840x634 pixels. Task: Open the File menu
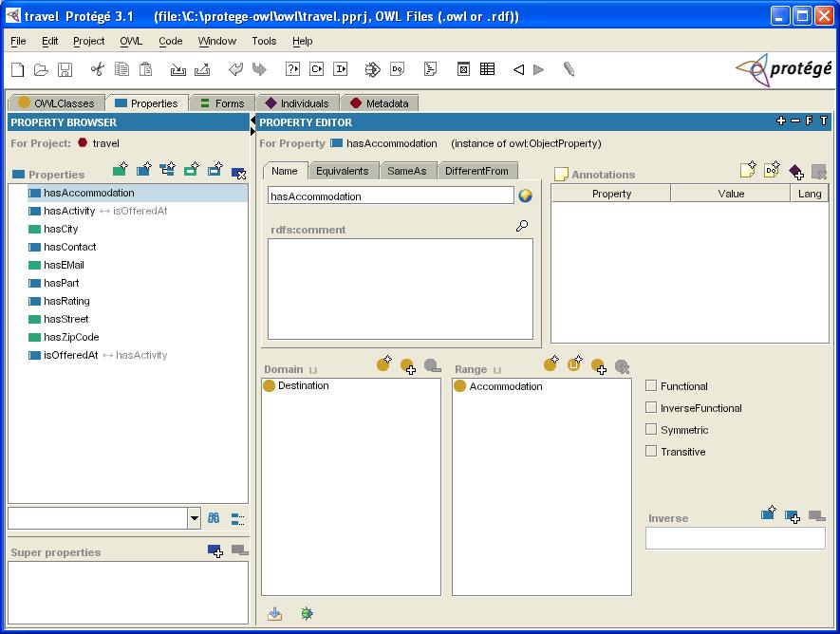18,41
